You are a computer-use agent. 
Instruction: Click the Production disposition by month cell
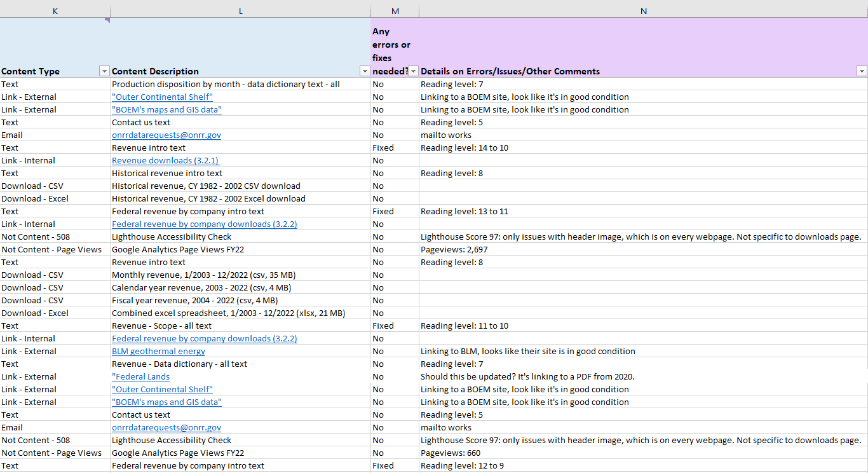click(x=226, y=85)
